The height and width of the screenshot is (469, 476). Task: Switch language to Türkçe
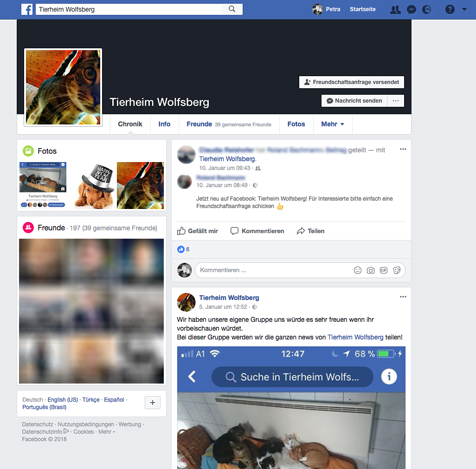[x=91, y=400]
